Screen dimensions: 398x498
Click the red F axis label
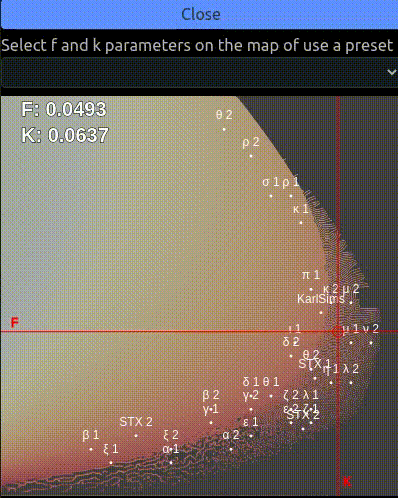[14, 322]
